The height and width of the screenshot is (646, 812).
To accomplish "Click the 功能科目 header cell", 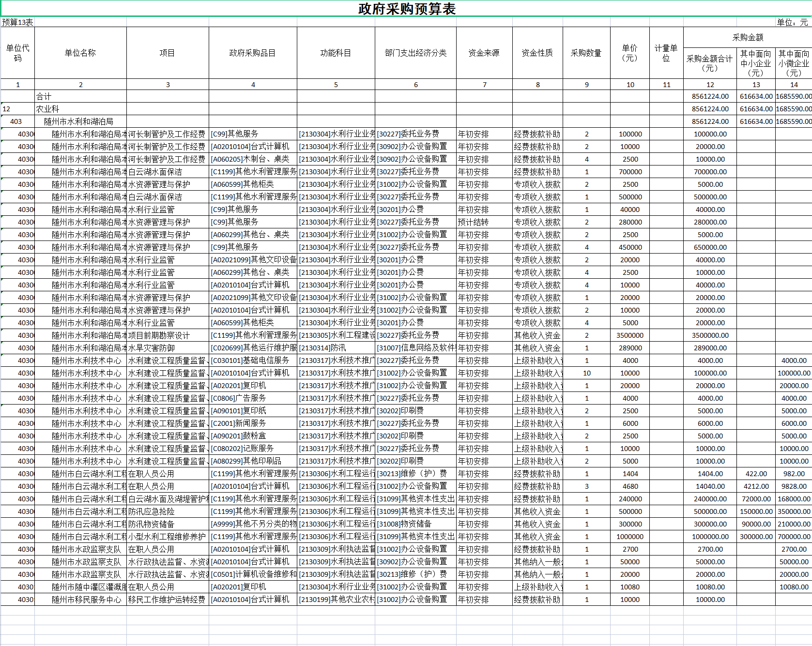I will (x=336, y=53).
